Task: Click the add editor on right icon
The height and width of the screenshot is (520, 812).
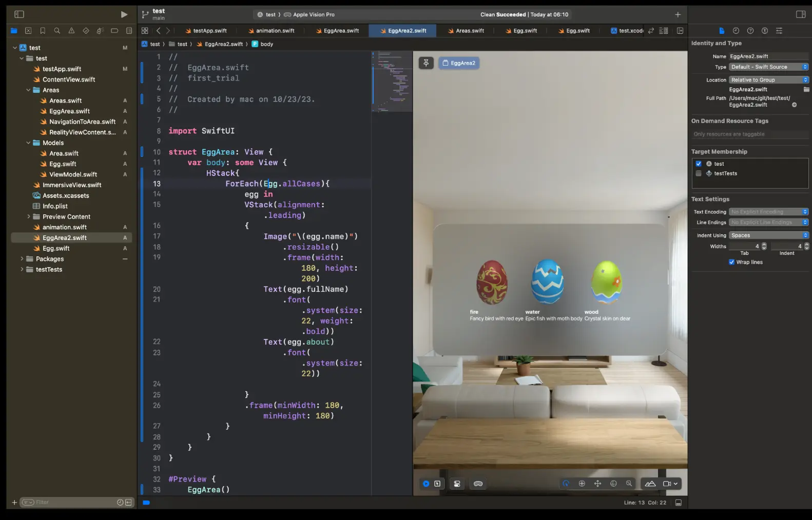Action: (680, 31)
